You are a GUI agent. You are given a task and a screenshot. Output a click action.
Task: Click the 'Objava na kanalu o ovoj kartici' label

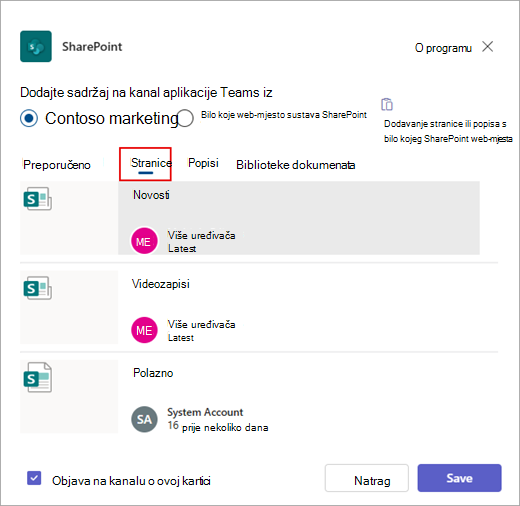(131, 481)
